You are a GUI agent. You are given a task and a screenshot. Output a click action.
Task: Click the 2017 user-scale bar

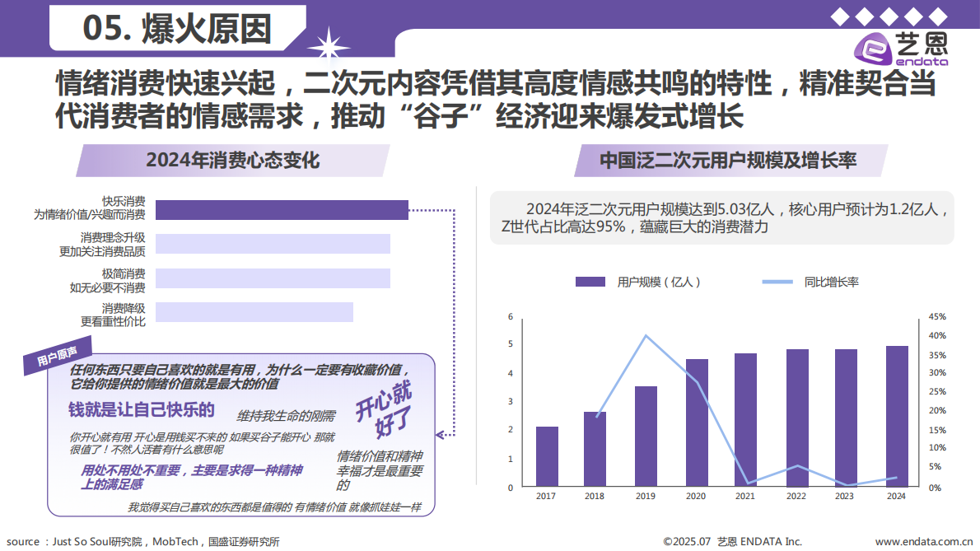(547, 456)
